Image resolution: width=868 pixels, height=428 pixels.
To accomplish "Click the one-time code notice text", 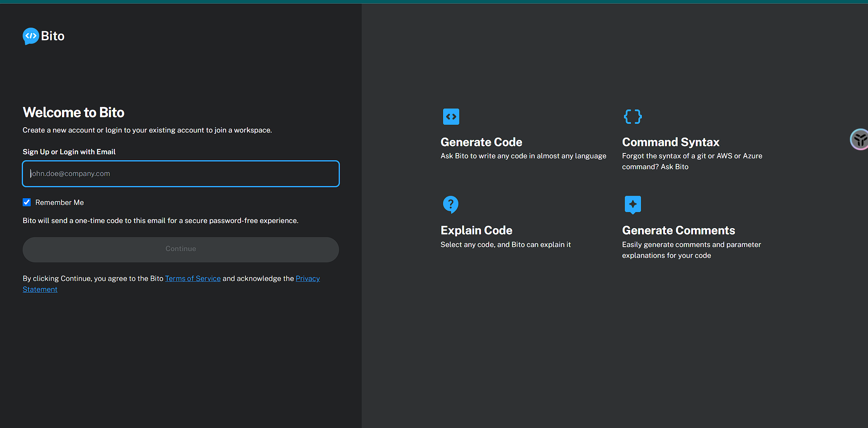I will (160, 220).
